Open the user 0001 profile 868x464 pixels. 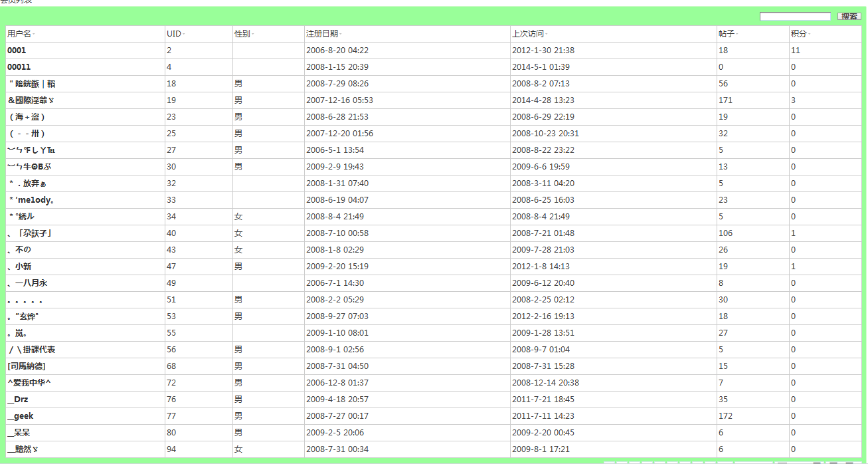click(17, 51)
